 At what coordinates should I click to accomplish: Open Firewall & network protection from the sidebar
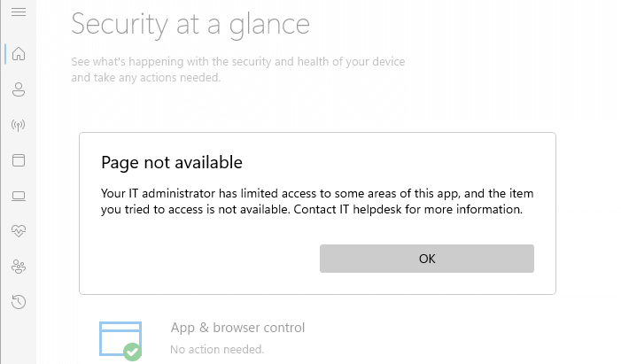(19, 125)
